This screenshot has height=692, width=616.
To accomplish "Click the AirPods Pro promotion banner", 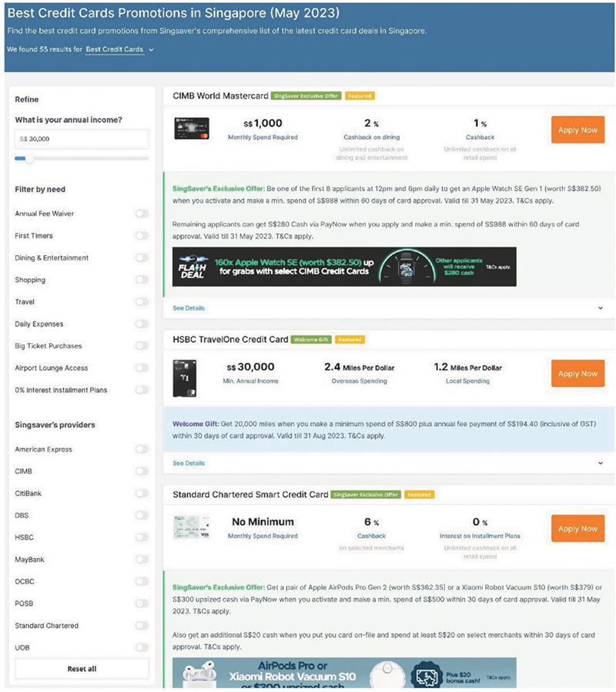I will [x=344, y=673].
